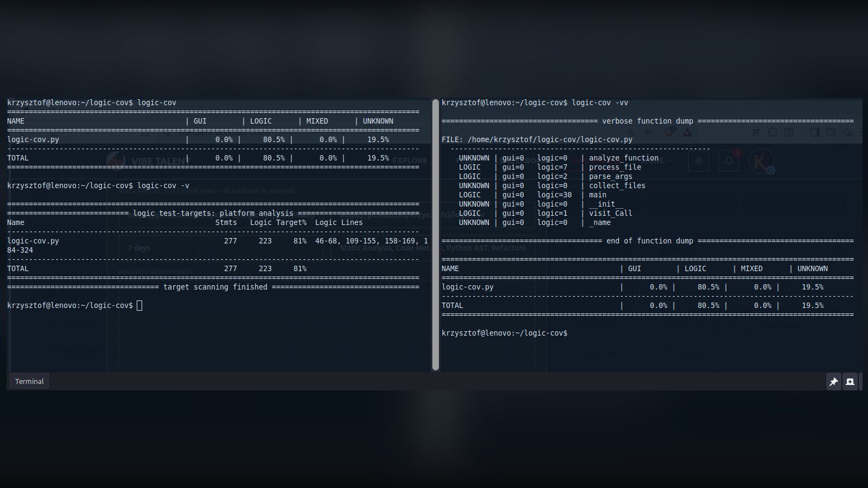Click the 'logic-cov -v' command text
This screenshot has width=868, height=488.
click(163, 185)
